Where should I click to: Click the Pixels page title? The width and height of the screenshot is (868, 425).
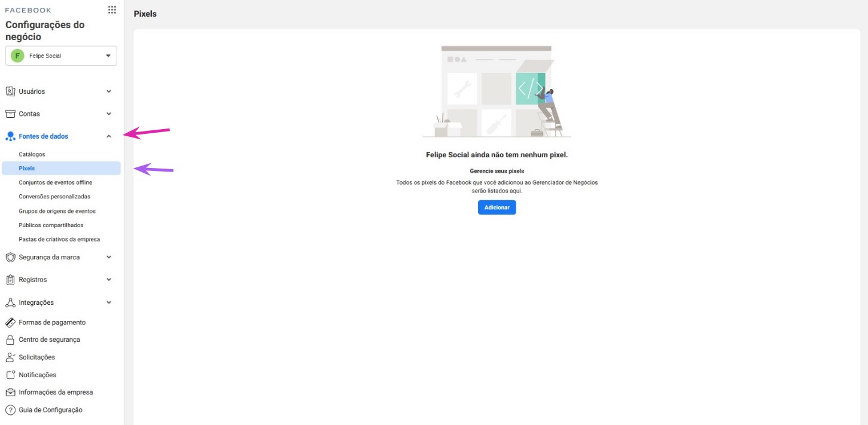click(145, 14)
